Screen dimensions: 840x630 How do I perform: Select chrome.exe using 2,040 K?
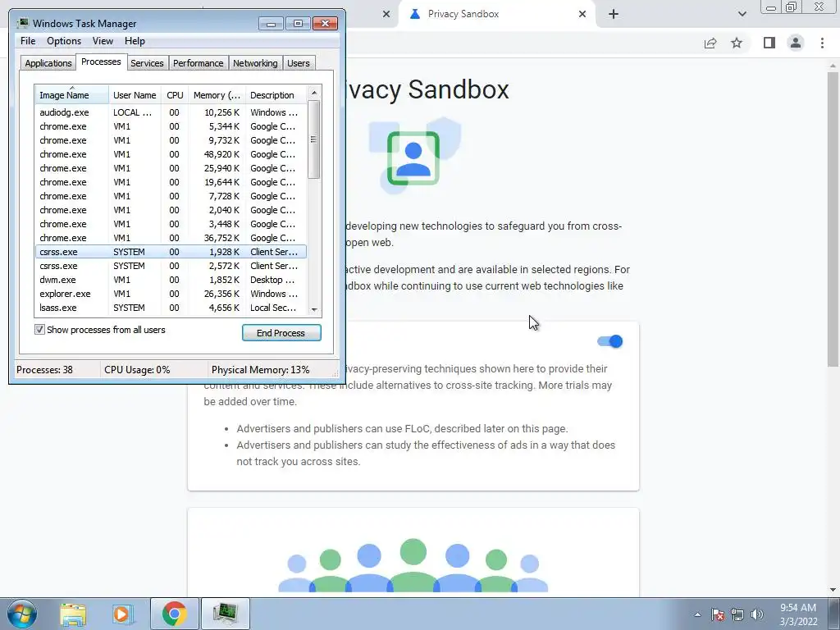coord(171,210)
